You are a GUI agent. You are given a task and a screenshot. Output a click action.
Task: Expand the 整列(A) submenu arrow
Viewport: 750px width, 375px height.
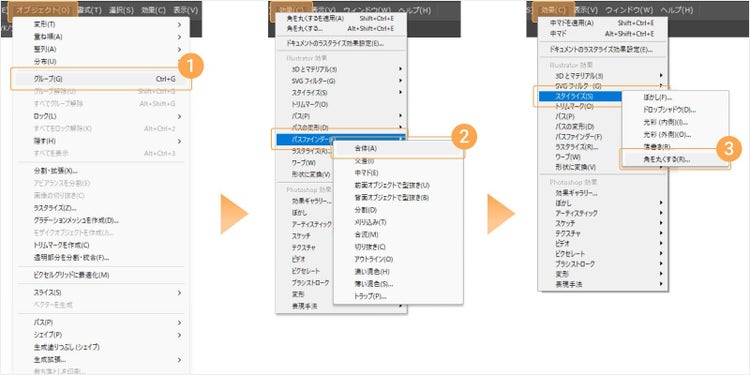tap(179, 49)
